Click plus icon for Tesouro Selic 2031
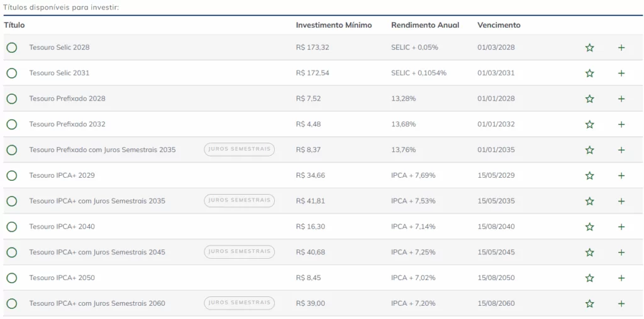The width and height of the screenshot is (644, 319). coord(621,73)
